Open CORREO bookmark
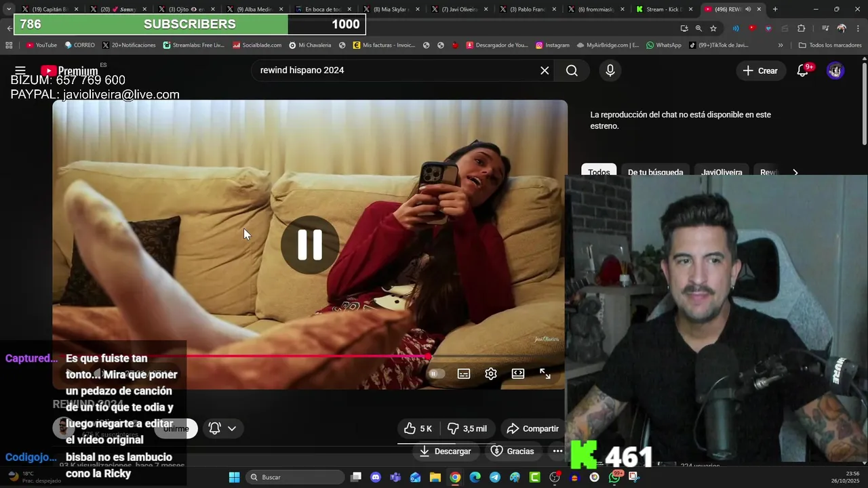 click(x=79, y=45)
